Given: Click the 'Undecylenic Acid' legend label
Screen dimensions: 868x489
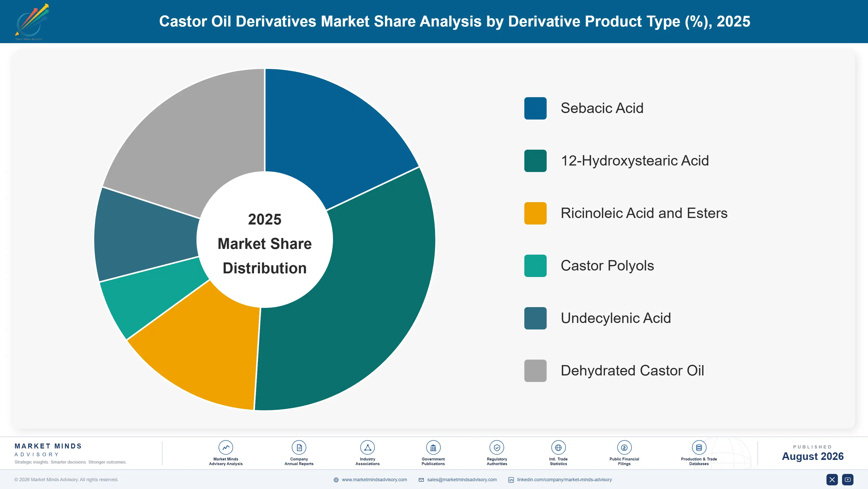Looking at the screenshot, I should [616, 318].
